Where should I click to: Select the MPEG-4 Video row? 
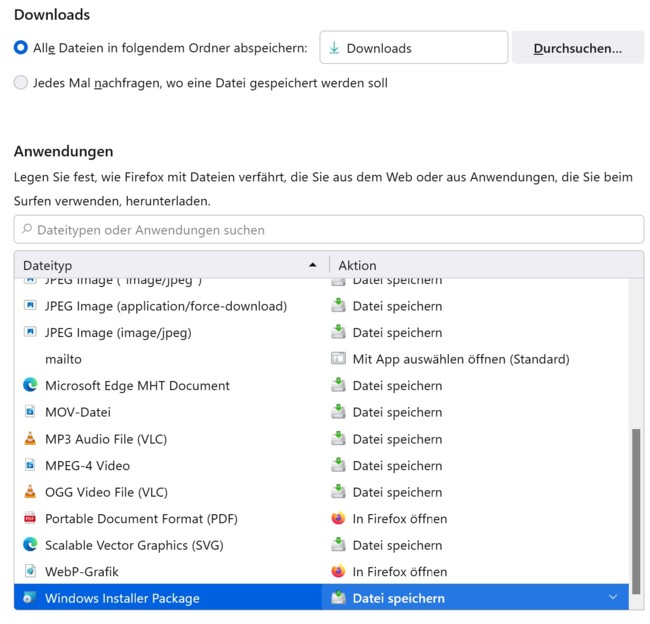321,465
